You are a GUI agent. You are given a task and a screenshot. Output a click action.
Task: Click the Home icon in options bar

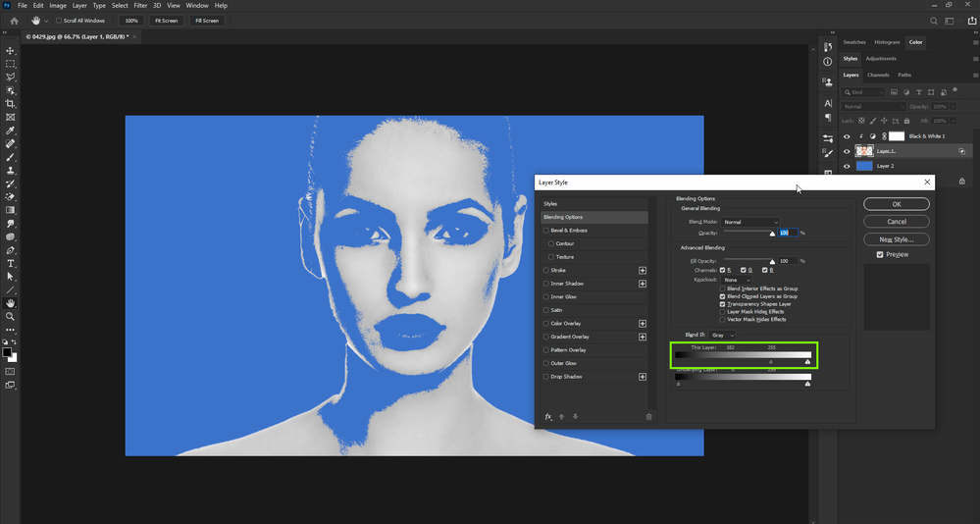(x=14, y=21)
